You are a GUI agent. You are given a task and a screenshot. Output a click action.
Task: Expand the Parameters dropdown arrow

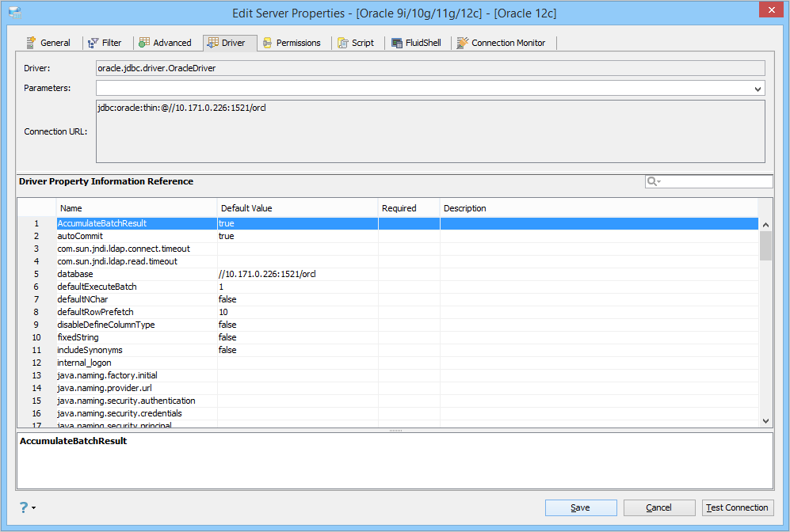pos(758,89)
